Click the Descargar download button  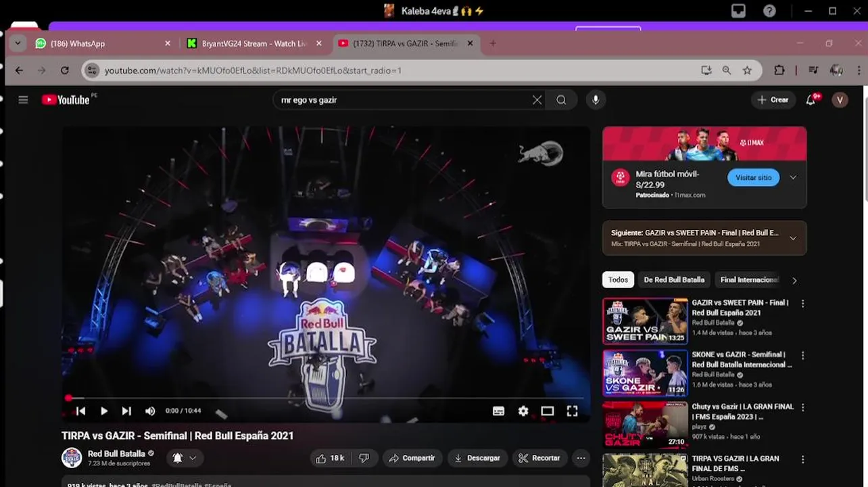click(477, 458)
